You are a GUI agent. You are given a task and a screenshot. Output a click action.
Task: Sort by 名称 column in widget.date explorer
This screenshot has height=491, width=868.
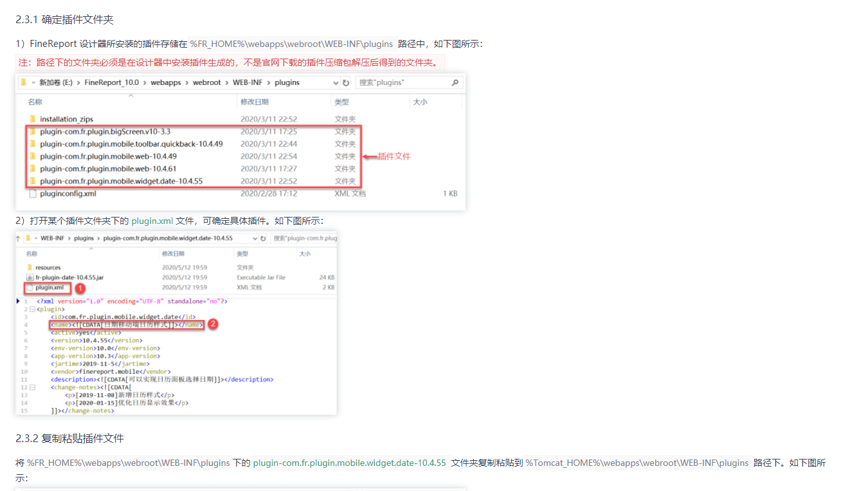click(x=32, y=254)
